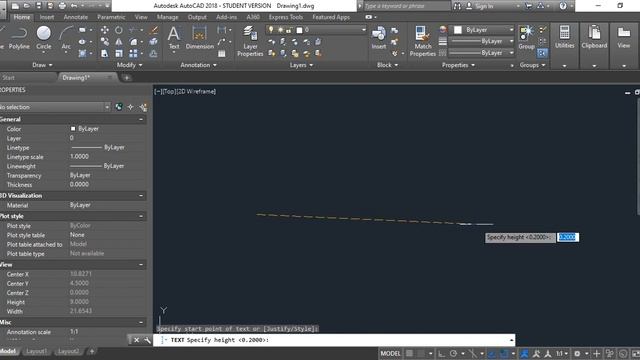
Task: Expand the Layers panel dropdown
Action: [x=301, y=65]
